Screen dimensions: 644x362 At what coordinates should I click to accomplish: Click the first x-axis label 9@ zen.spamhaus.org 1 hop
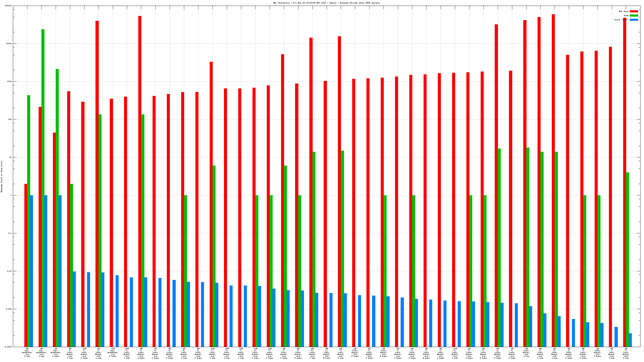coord(27,352)
